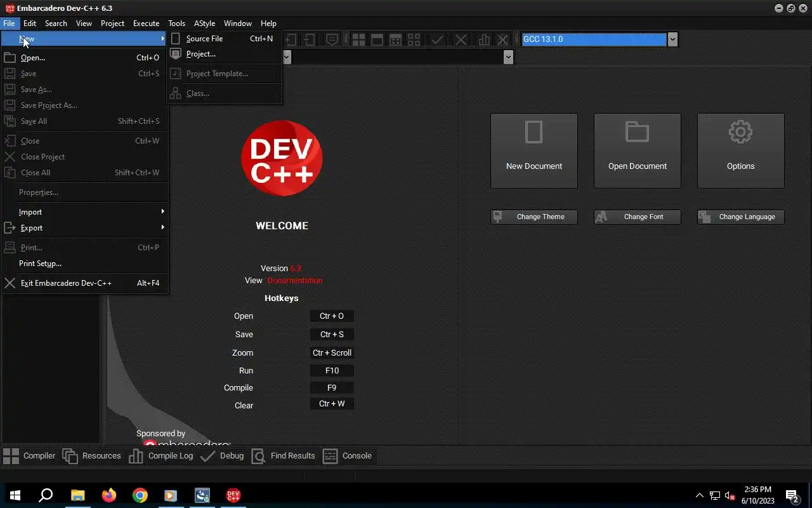The width and height of the screenshot is (812, 508).
Task: Open the function list dropdown arrow below toolbar
Action: click(x=508, y=57)
